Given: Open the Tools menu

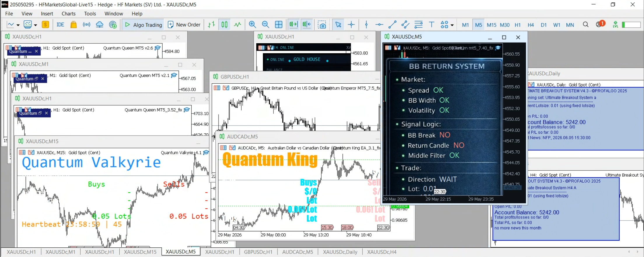Looking at the screenshot, I should (x=90, y=14).
